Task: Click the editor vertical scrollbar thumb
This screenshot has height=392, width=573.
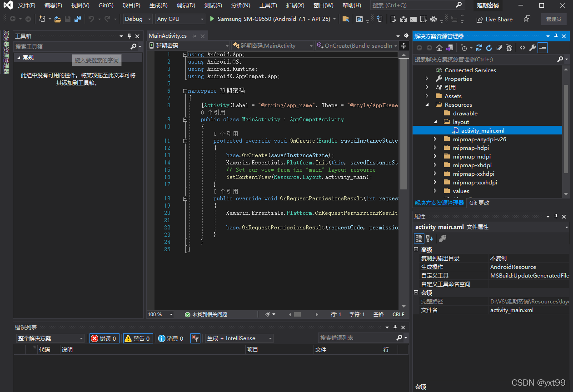Action: coord(404,123)
